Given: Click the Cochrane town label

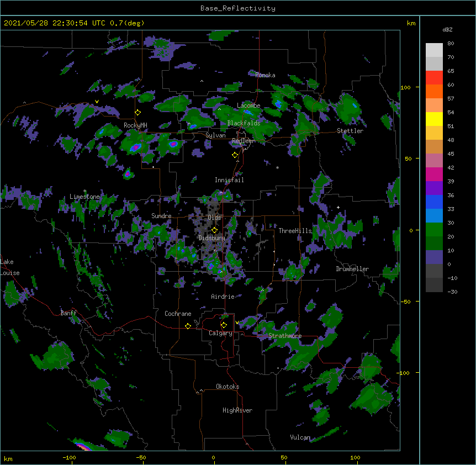Looking at the screenshot, I should (x=178, y=314).
